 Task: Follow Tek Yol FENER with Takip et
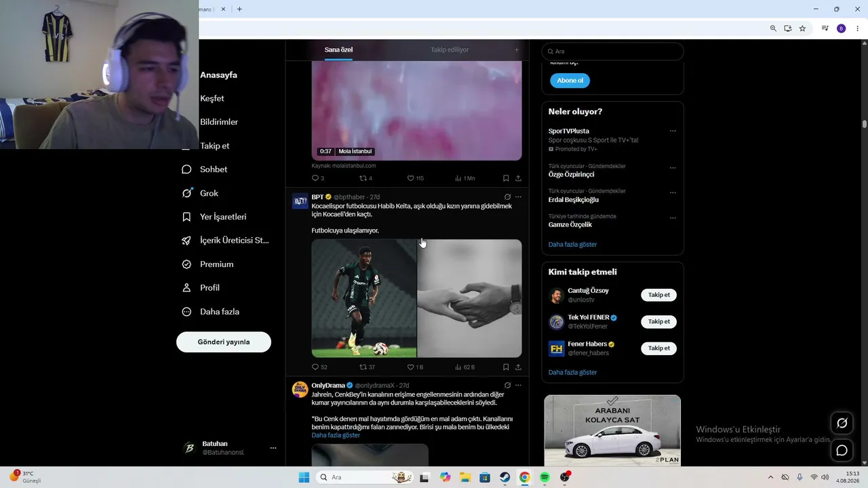click(x=658, y=322)
